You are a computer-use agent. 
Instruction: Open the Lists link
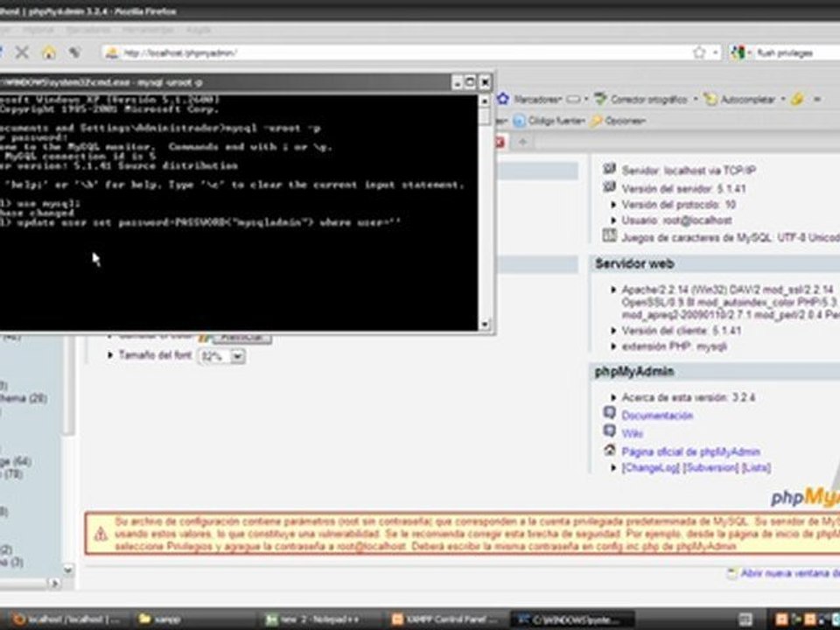(x=756, y=467)
